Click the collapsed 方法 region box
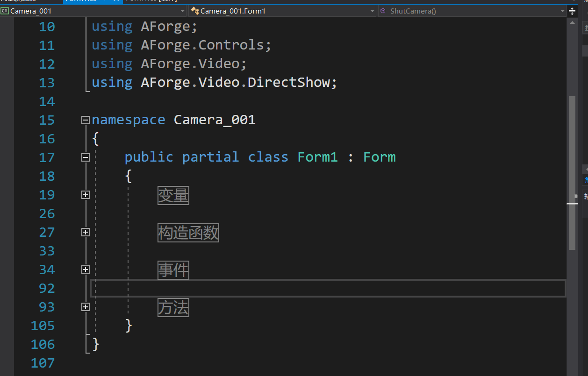This screenshot has height=376, width=588. pos(173,307)
